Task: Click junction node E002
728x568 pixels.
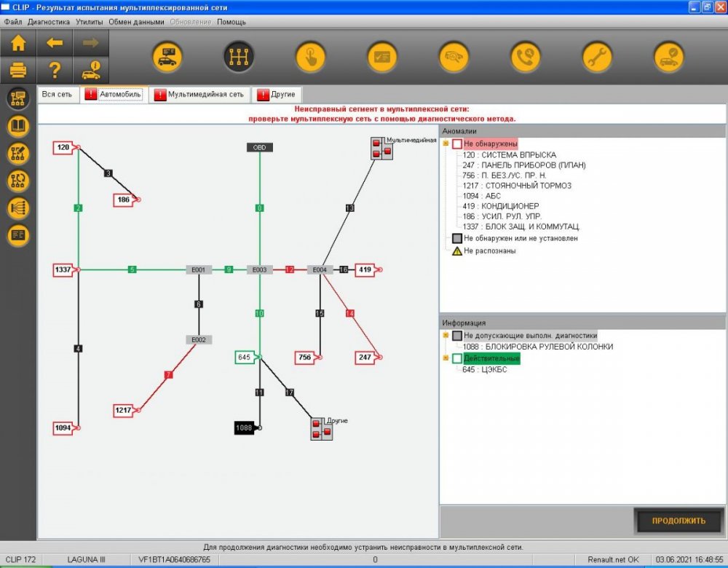Action: tap(199, 339)
